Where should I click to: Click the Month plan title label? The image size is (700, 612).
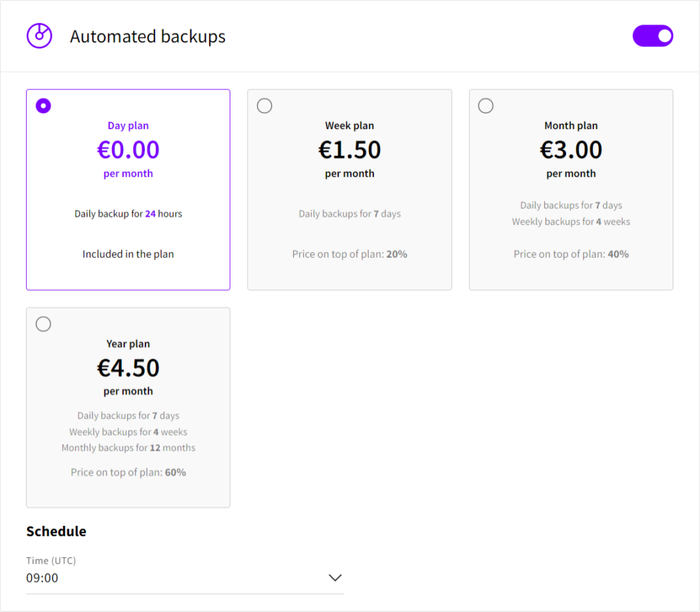[571, 126]
